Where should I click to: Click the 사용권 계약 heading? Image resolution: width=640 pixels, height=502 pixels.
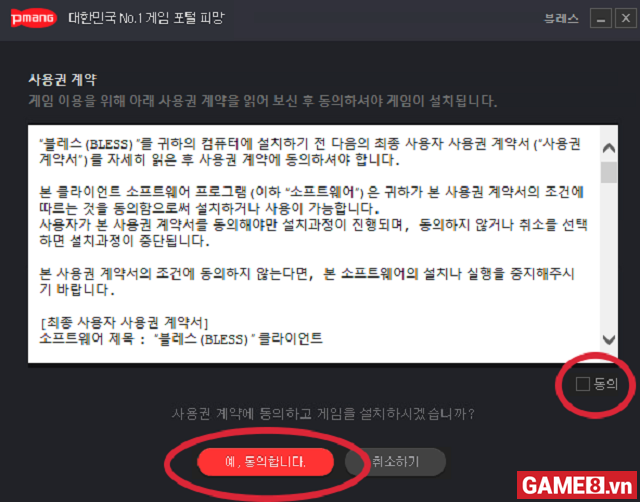(x=62, y=80)
